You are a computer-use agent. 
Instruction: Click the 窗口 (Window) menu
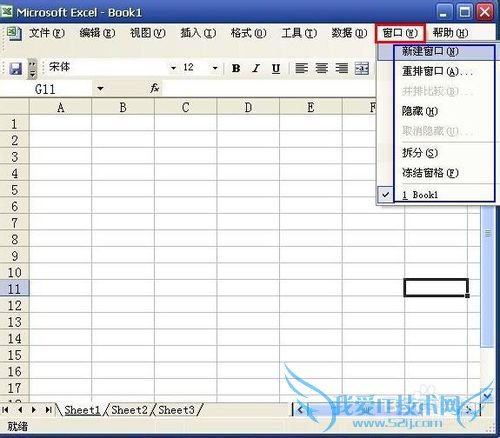coord(400,33)
